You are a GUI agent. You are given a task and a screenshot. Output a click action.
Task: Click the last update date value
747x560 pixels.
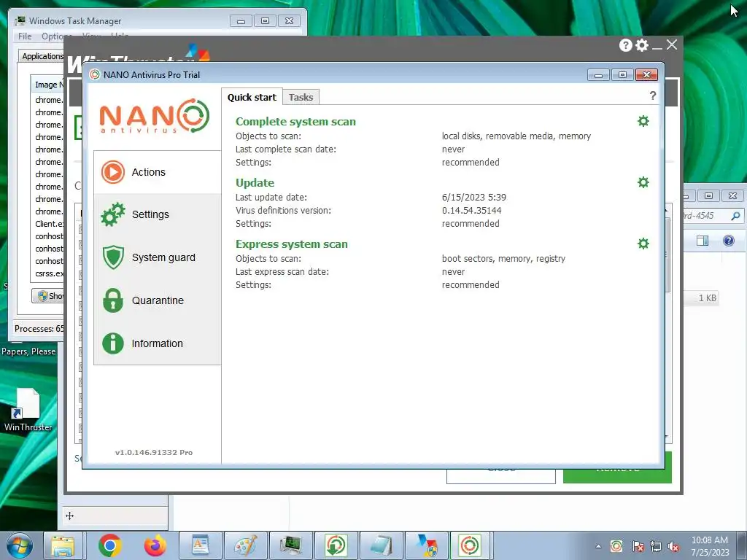474,197
